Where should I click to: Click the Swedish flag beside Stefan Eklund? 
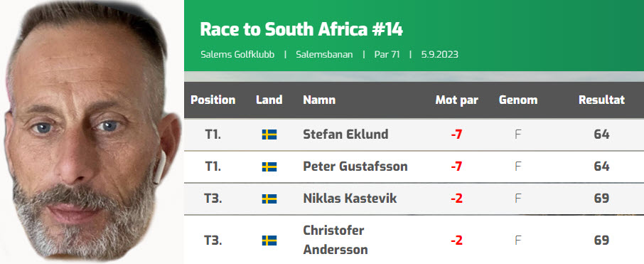click(x=269, y=134)
